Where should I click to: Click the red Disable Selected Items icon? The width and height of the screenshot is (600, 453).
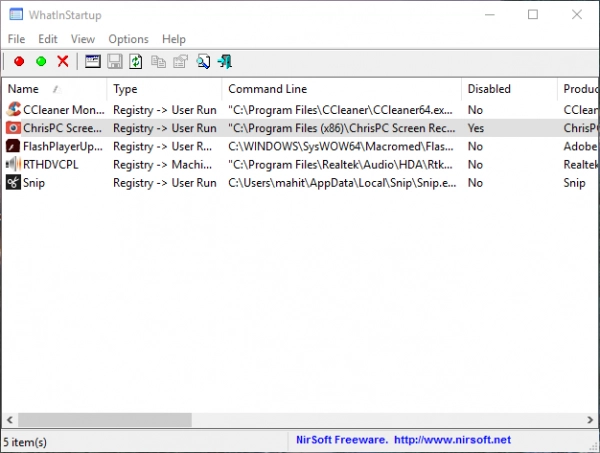point(19,61)
